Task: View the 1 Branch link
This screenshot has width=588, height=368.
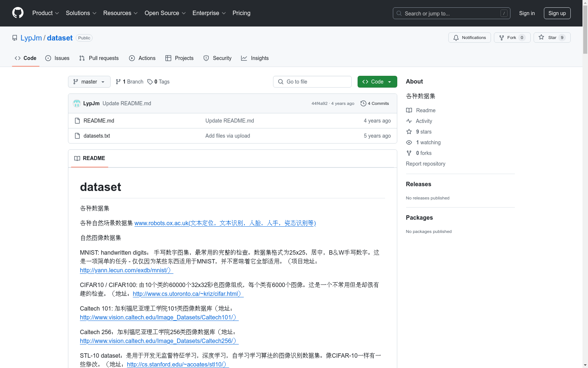Action: (x=129, y=82)
